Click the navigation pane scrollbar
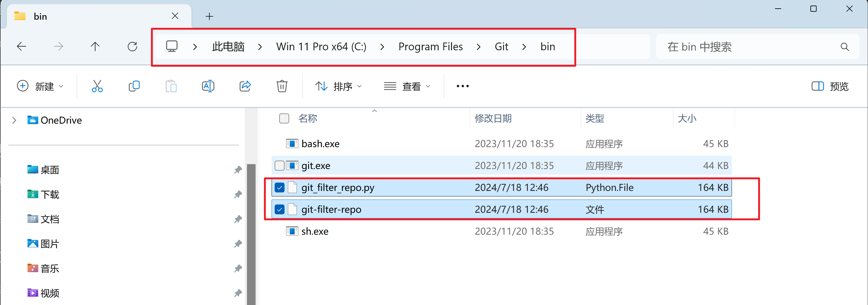The height and width of the screenshot is (305, 868). point(251,234)
